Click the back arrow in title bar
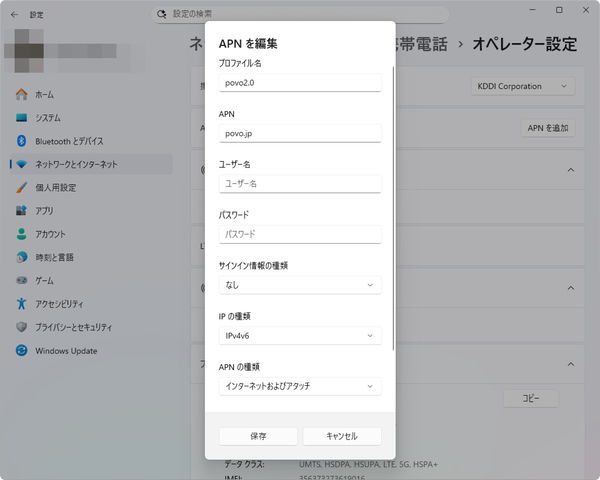Screen dimensions: 600x480 [x=14, y=15]
